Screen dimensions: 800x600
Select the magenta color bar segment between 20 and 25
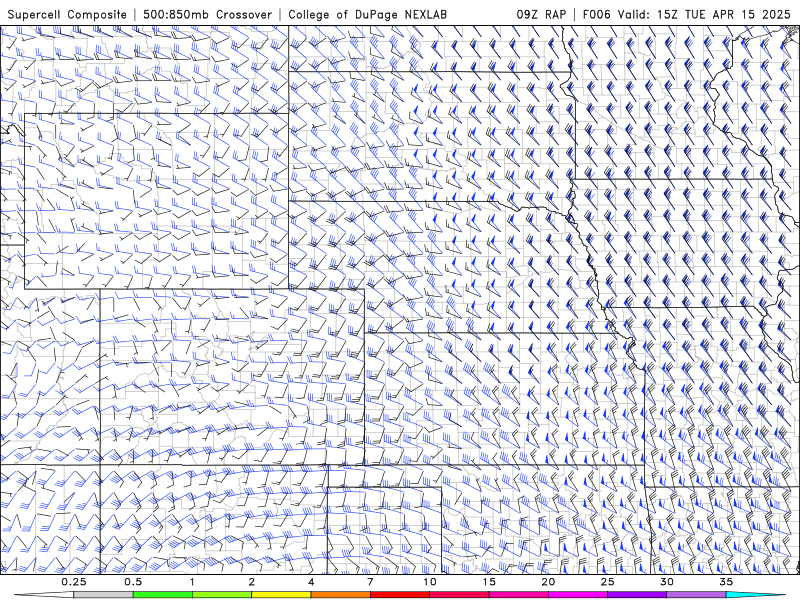point(578,595)
